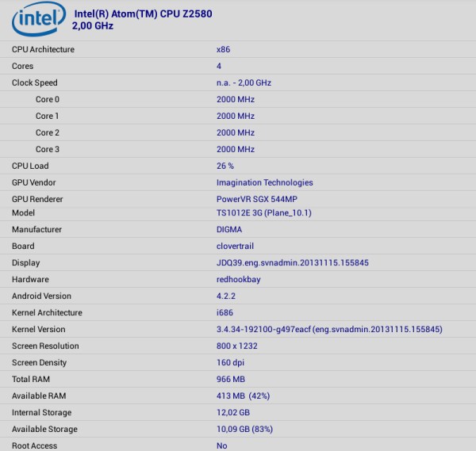Screen dimensions: 476x451
Task: Select the PowerVR SGX 544MP renderer value
Action: [258, 199]
